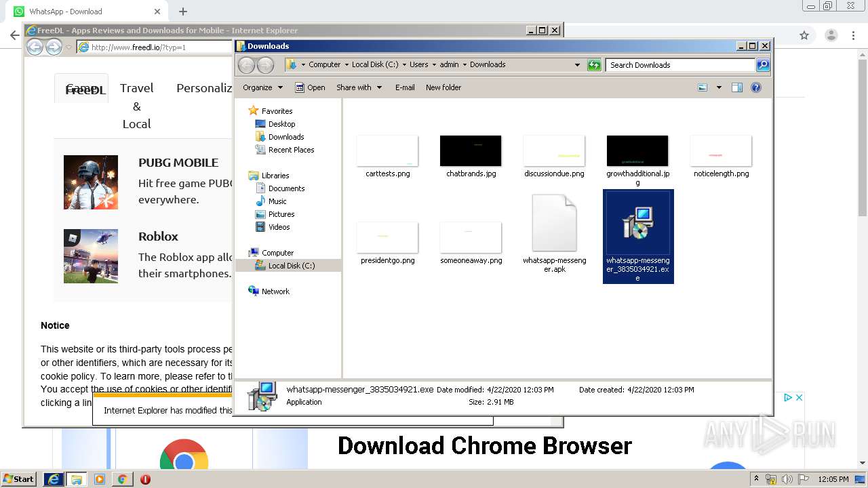The image size is (868, 488).
Task: Open the Chrome three-dot menu
Action: coord(852,35)
